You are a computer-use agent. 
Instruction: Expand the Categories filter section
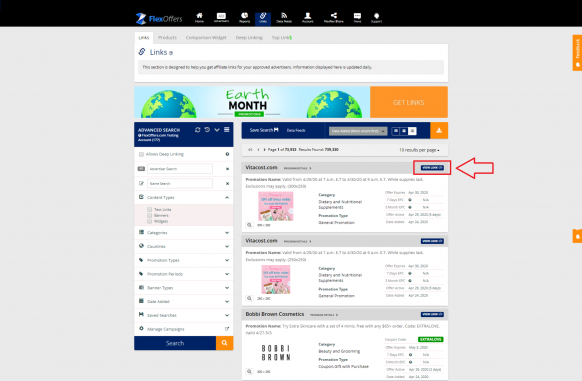point(184,233)
